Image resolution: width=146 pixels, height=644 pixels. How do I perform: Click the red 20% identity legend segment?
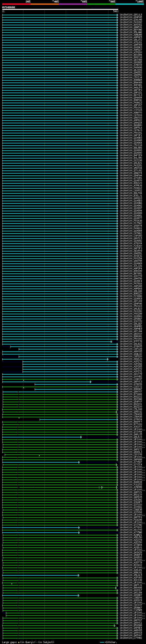point(16,4)
